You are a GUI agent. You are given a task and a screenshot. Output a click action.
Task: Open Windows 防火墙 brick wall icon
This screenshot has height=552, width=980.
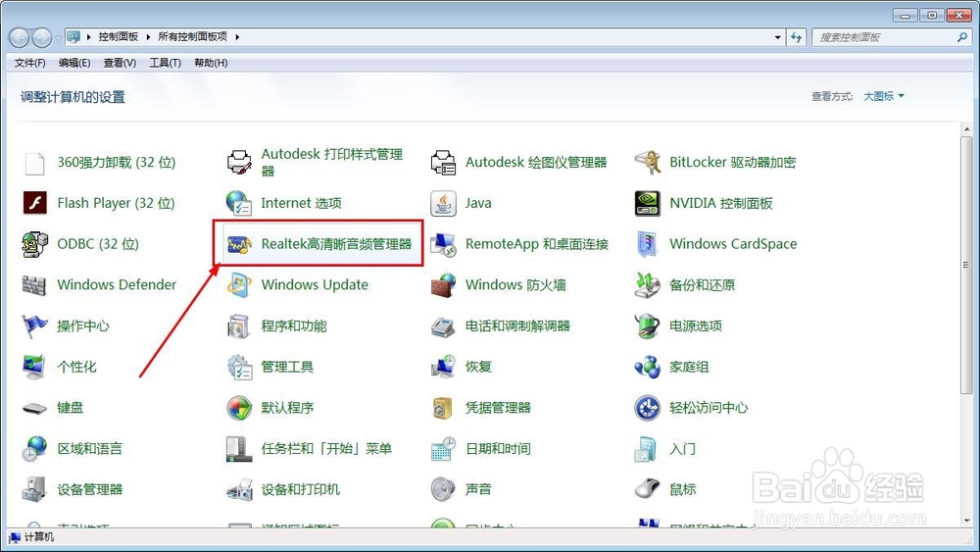click(x=443, y=285)
